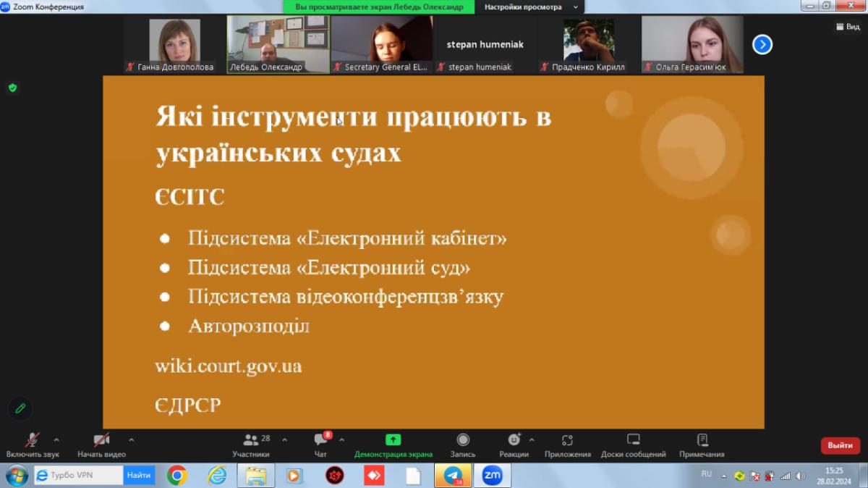868x488 pixels.
Task: Expand the caret next to Чат
Action: pos(341,439)
